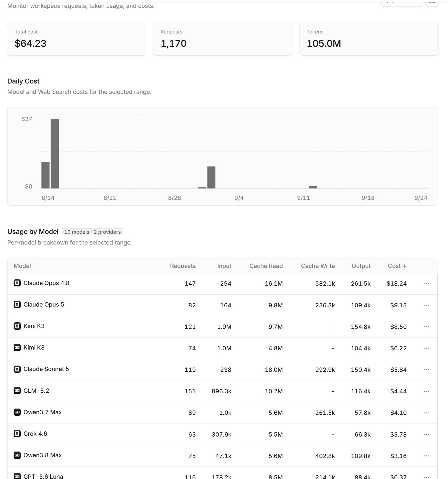Sort the table by the Input column

[224, 266]
